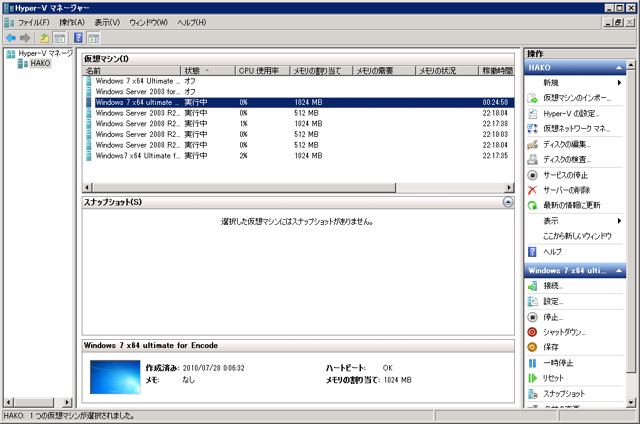Click the actions pane scroll up arrow
The image size is (640, 424).
coord(631,64)
